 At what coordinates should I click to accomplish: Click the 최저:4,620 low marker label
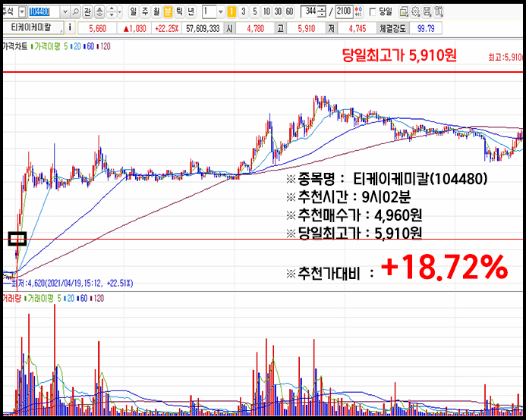point(72,284)
